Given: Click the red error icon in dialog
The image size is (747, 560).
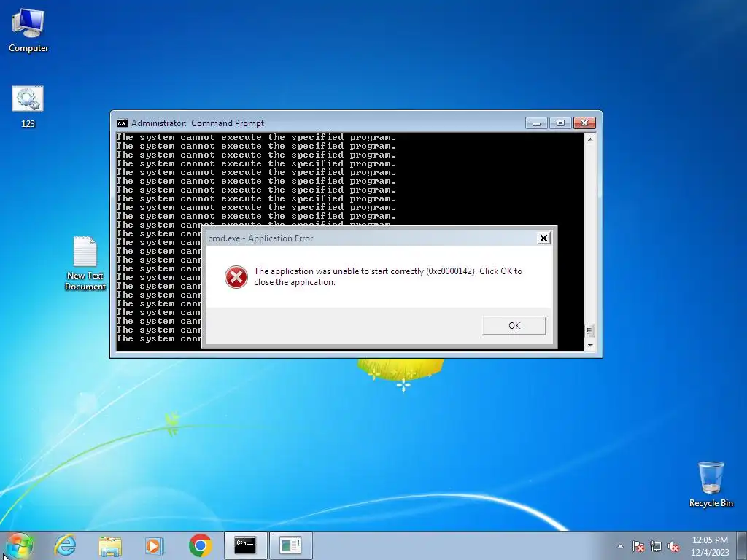Looking at the screenshot, I should point(236,276).
